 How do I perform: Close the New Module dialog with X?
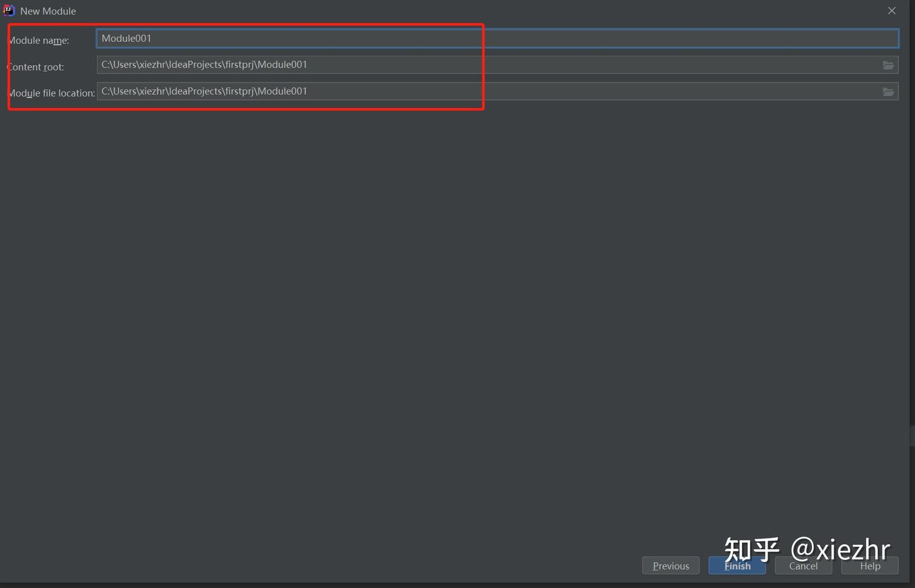[891, 11]
